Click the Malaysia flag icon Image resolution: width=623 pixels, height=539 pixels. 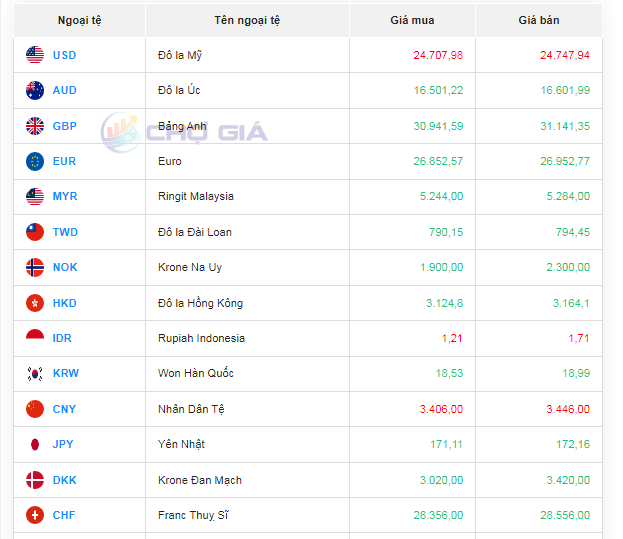pos(35,197)
